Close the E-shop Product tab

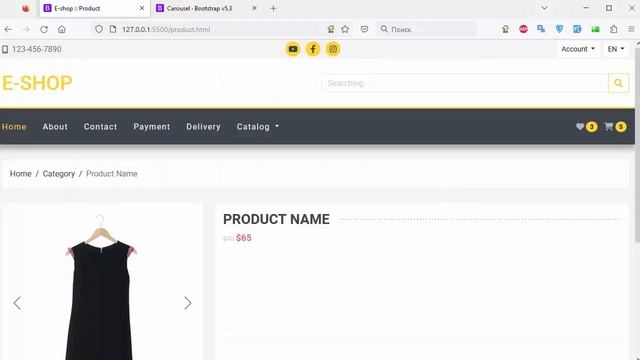pos(142,8)
